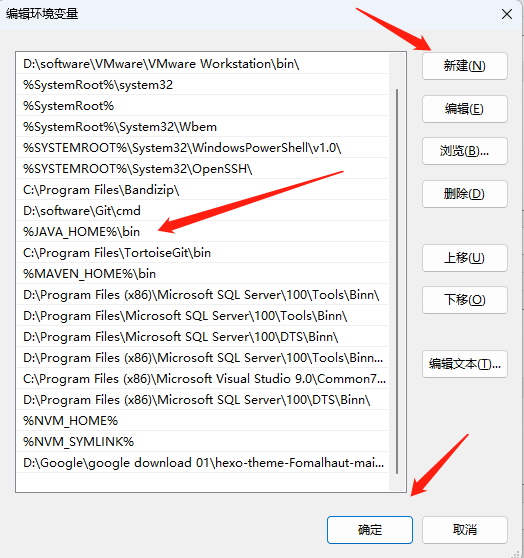524x558 pixels.
Task: Confirm changes with 确定
Action: point(370,530)
